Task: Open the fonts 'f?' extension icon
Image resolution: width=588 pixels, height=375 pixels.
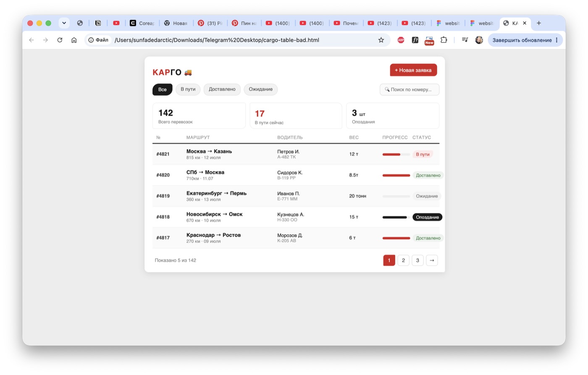Action: 415,40
